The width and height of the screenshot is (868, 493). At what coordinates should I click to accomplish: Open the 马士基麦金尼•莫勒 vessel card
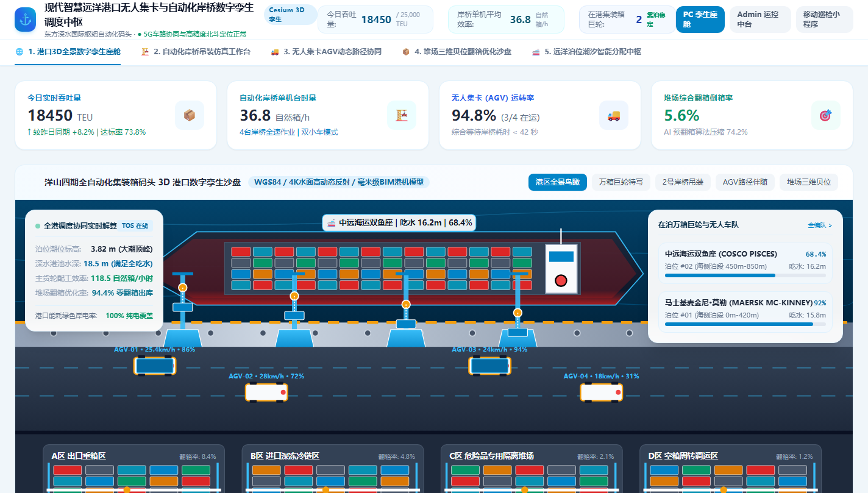point(745,312)
